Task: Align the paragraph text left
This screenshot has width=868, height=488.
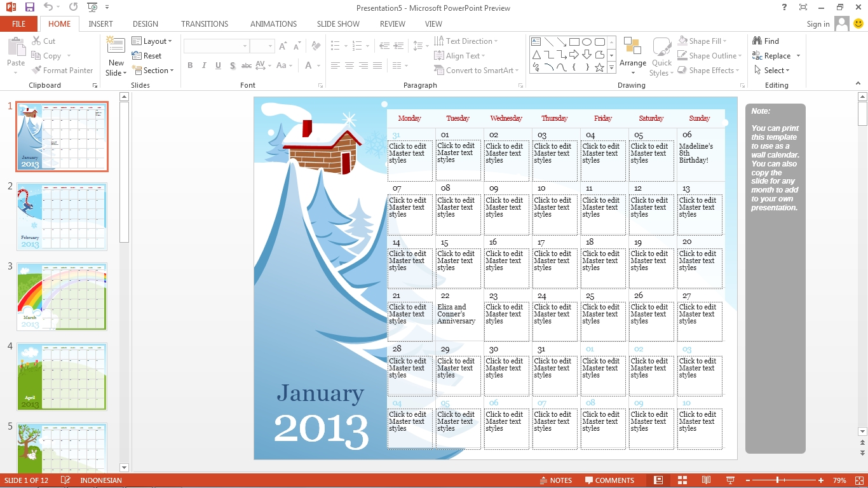Action: coord(335,65)
